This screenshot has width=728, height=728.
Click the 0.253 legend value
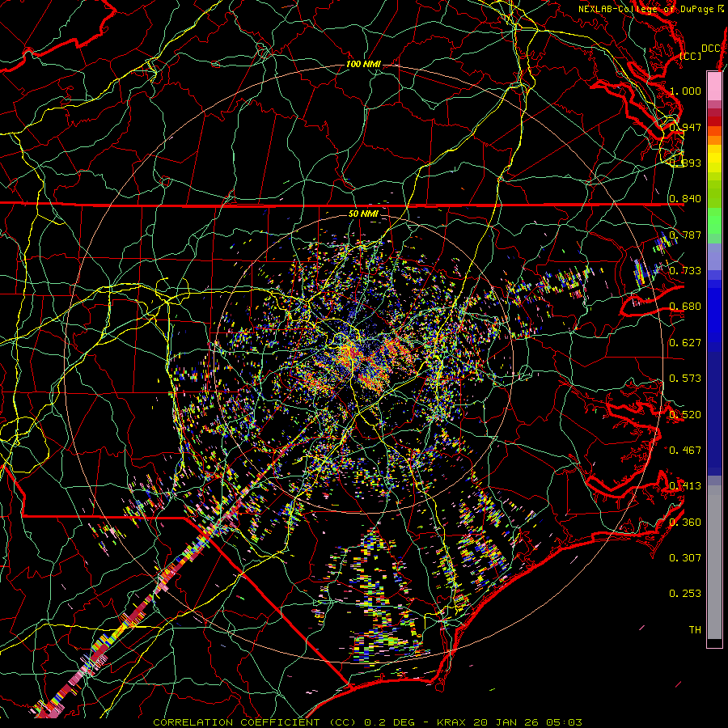pyautogui.click(x=685, y=594)
